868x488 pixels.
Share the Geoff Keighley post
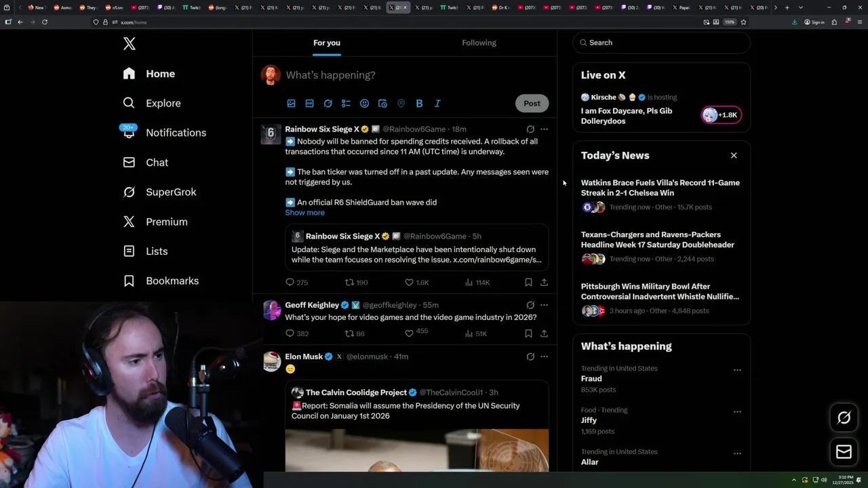pos(544,333)
